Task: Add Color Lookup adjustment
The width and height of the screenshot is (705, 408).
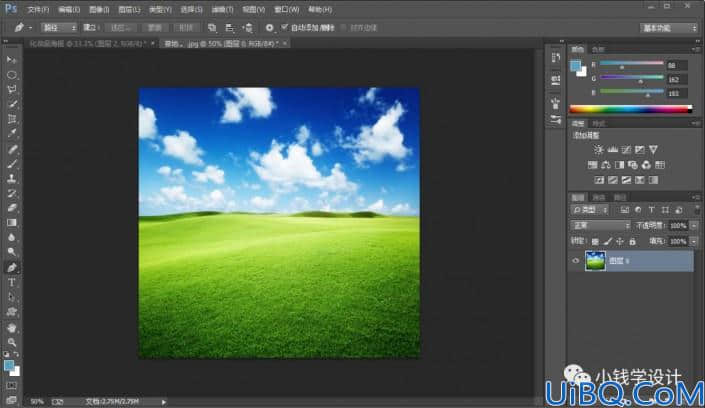Action: point(660,165)
